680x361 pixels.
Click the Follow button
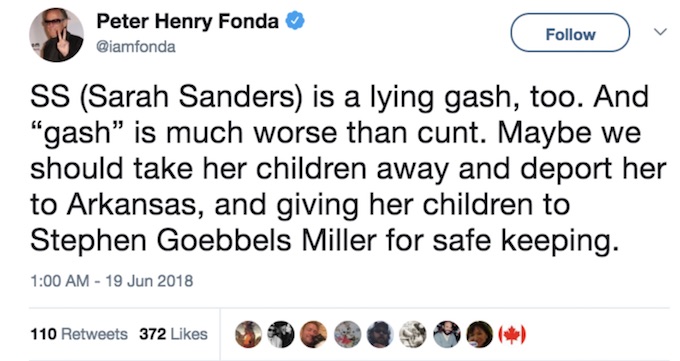pos(570,33)
